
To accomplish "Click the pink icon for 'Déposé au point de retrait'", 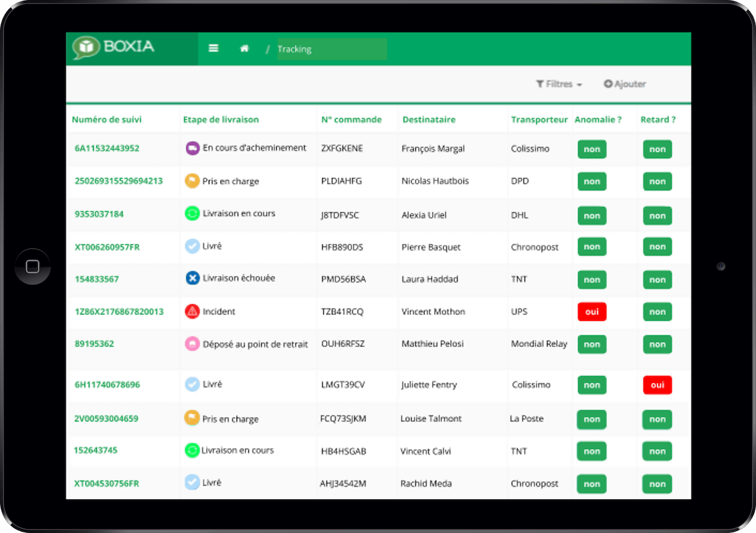I will coord(192,344).
